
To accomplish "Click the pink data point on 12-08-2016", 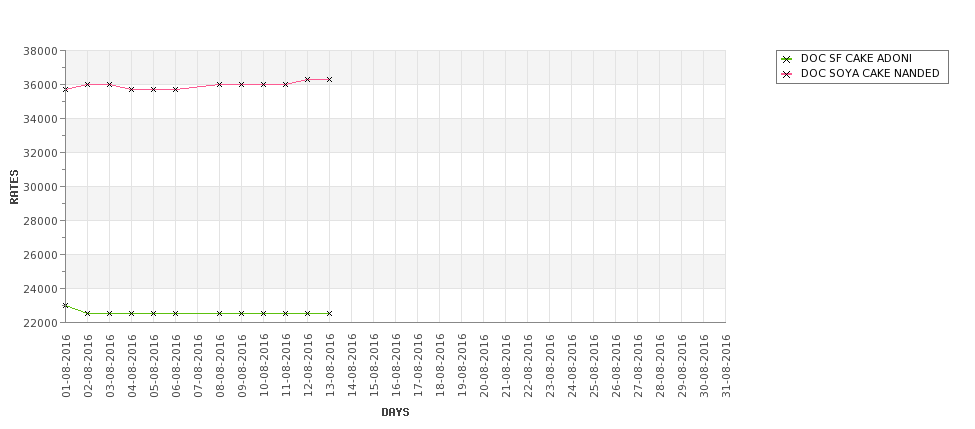I will pyautogui.click(x=307, y=80).
